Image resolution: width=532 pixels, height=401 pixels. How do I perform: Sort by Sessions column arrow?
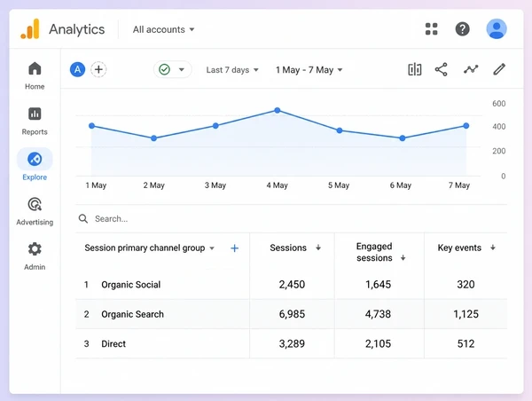pos(318,248)
